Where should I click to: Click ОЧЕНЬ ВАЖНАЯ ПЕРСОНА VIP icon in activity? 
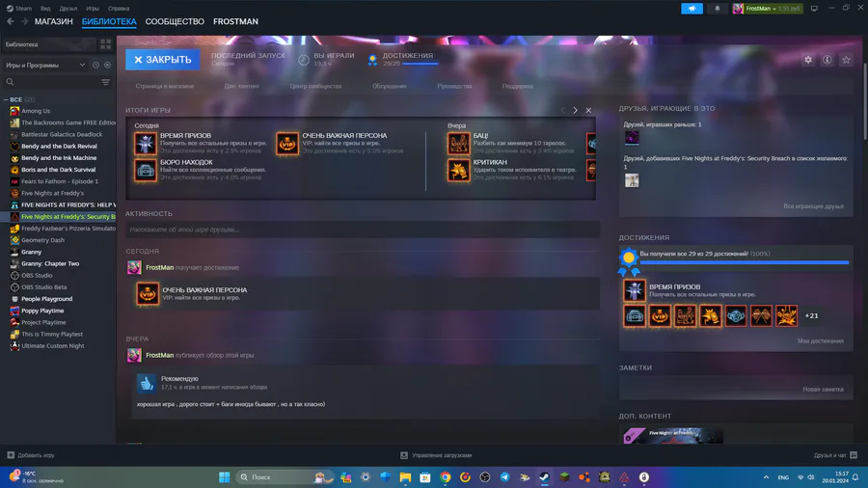(148, 294)
